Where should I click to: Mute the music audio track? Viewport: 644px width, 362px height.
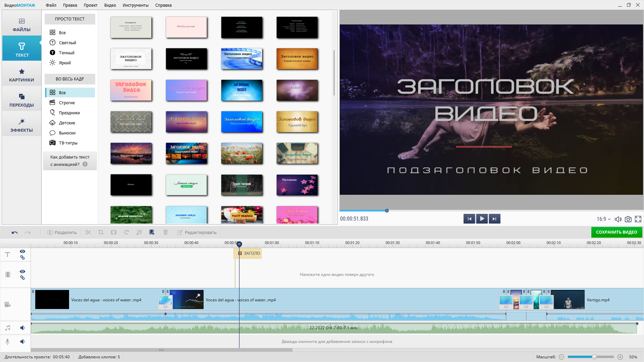click(x=22, y=328)
